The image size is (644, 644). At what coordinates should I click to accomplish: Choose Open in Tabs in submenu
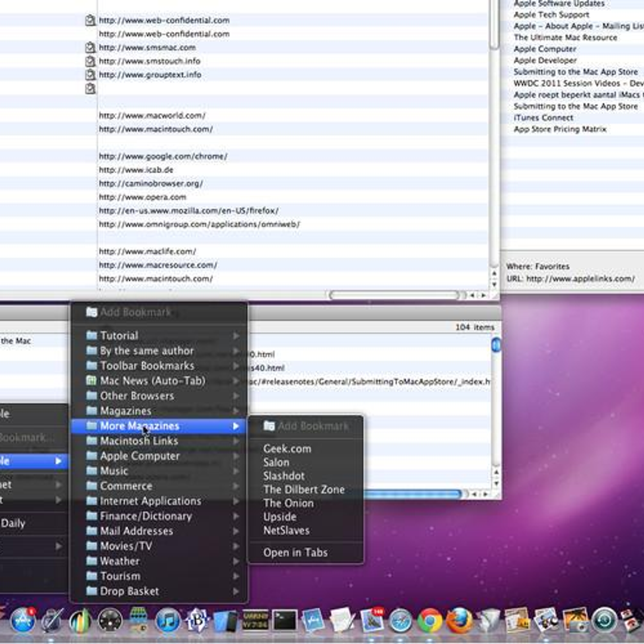click(306, 553)
